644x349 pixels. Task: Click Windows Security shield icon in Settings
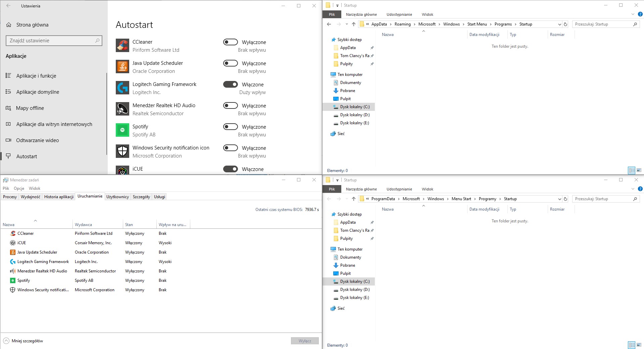122,151
